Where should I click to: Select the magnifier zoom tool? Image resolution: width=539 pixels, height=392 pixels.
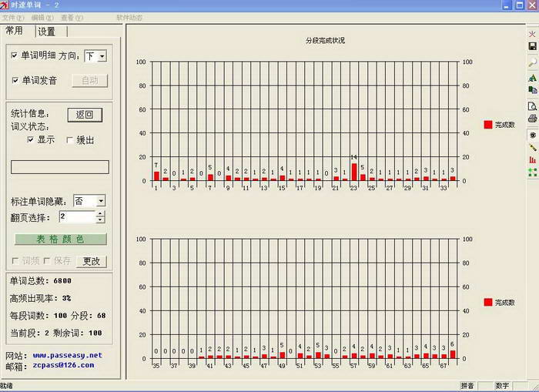coord(532,62)
